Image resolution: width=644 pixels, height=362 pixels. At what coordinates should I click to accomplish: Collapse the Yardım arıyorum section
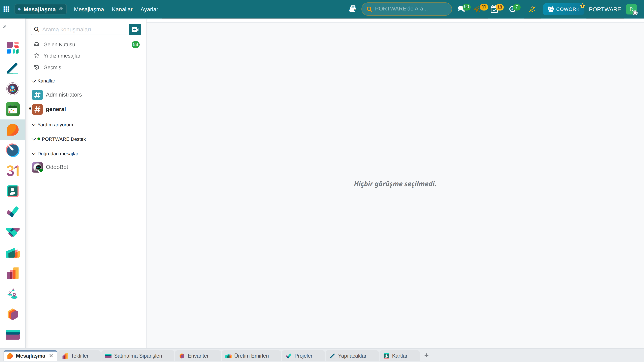53,125
